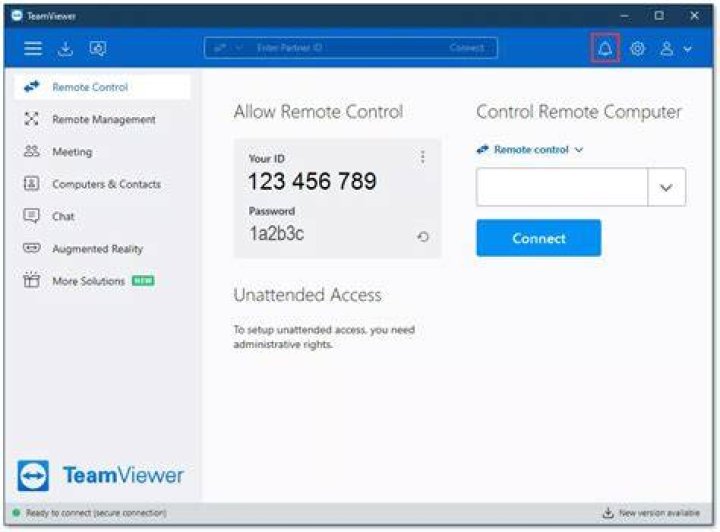The image size is (720, 532).
Task: Click the big blue Connect button
Action: tap(539, 238)
